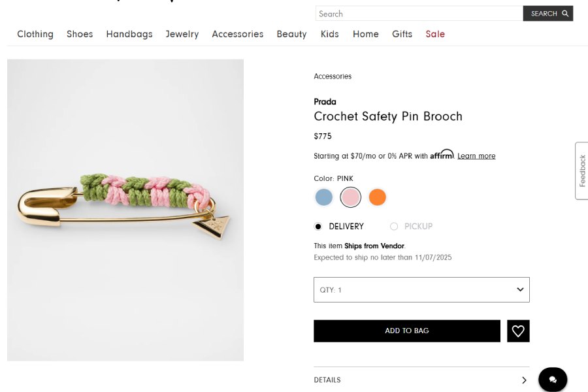
Task: Choose the blue color swatch
Action: click(324, 197)
